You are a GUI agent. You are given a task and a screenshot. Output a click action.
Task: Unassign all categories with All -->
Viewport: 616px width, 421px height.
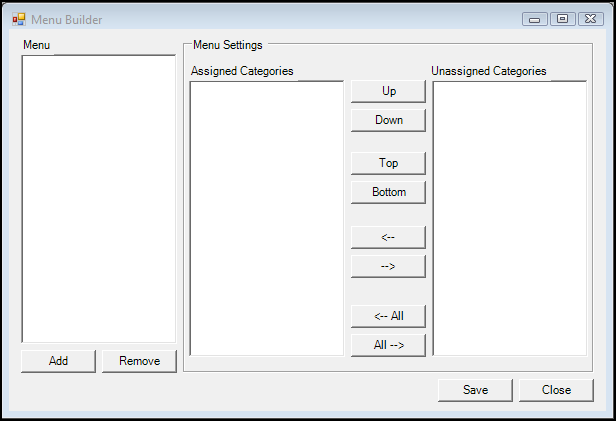388,346
